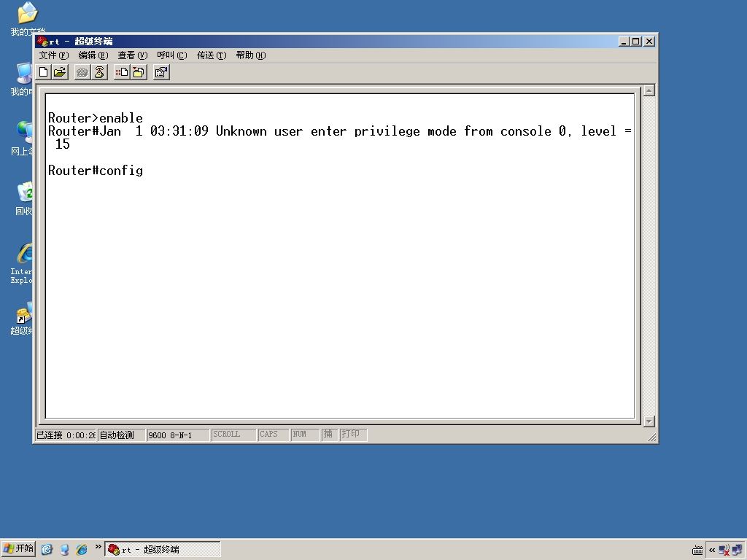Show the desktop via the quick launch icon
The width and height of the screenshot is (747, 560).
pos(47,550)
